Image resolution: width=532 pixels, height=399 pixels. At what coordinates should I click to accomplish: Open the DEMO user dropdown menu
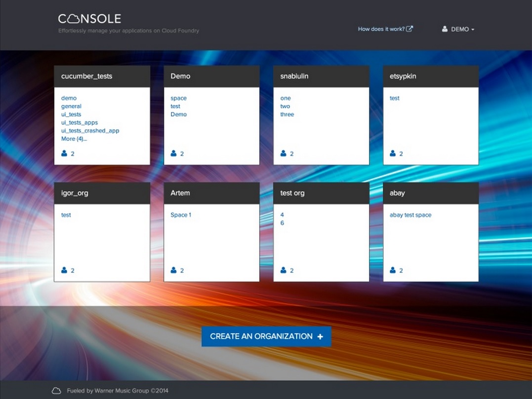click(458, 29)
